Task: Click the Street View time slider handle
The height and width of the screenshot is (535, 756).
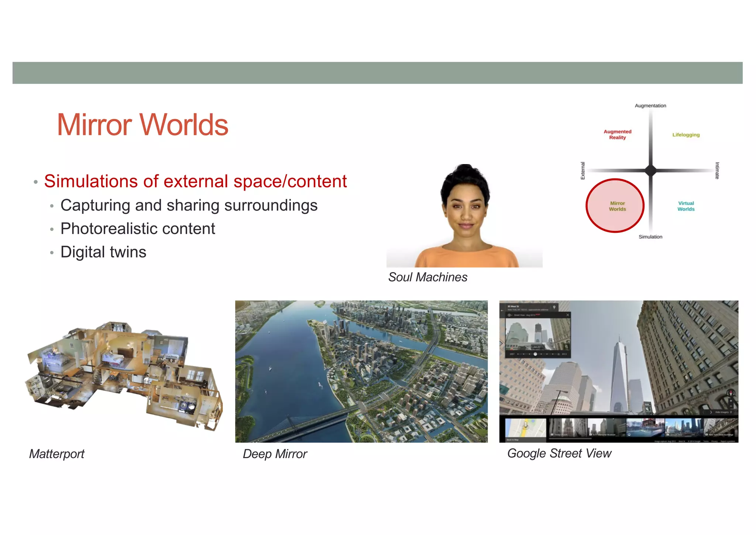Action: coord(535,354)
